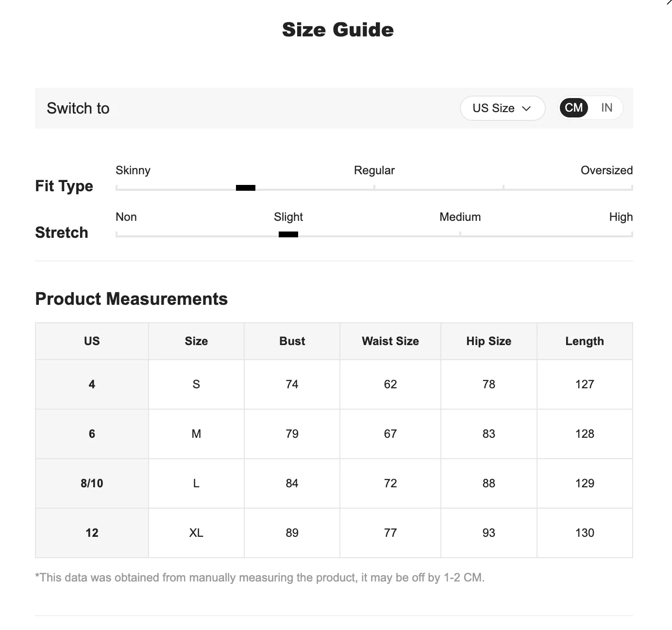Viewport: 672px width, 630px height.
Task: Click the US column header
Action: 92,341
